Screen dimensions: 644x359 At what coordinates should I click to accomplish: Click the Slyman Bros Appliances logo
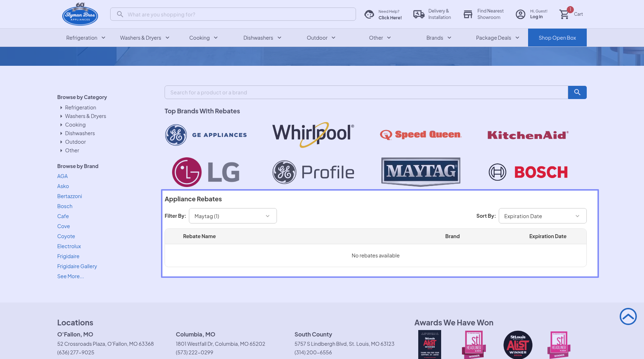(80, 14)
